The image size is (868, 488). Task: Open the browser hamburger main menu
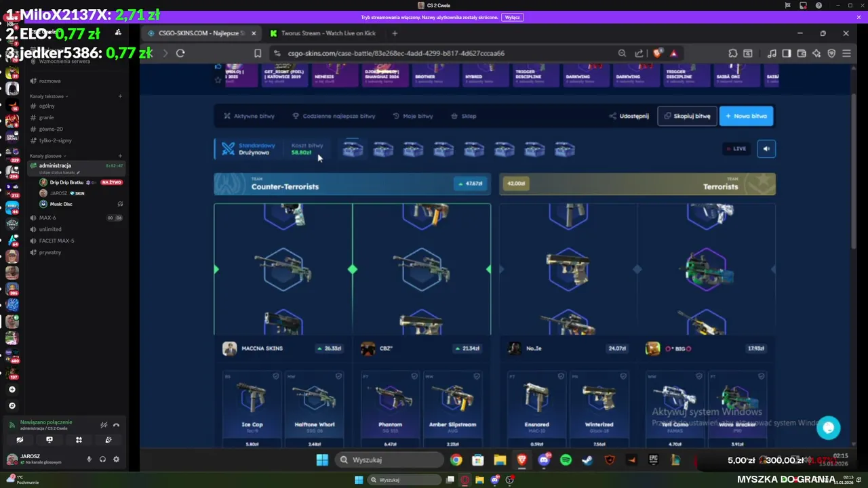click(x=846, y=53)
